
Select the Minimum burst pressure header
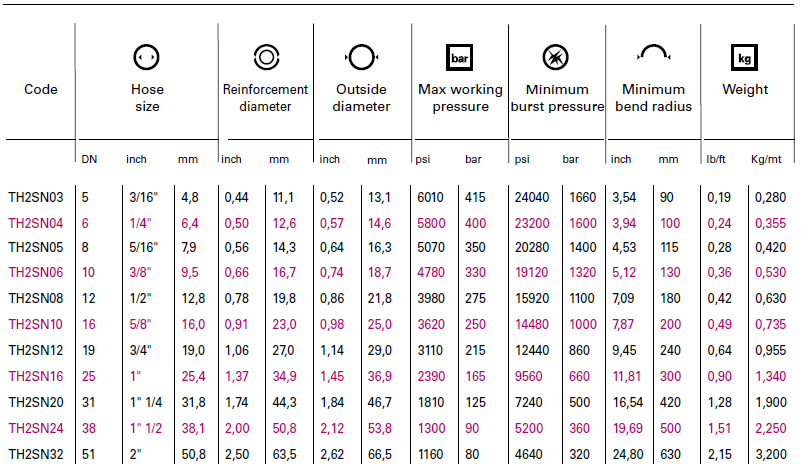[x=557, y=98]
